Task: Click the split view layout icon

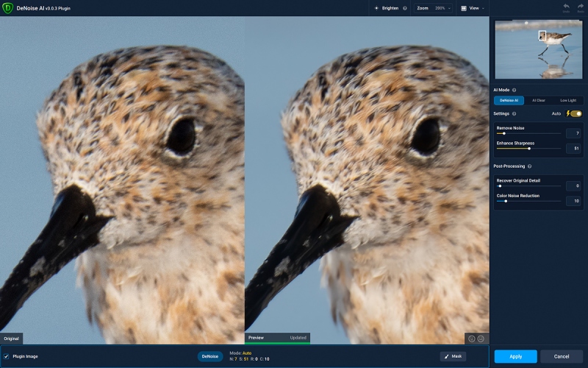Action: [x=464, y=8]
